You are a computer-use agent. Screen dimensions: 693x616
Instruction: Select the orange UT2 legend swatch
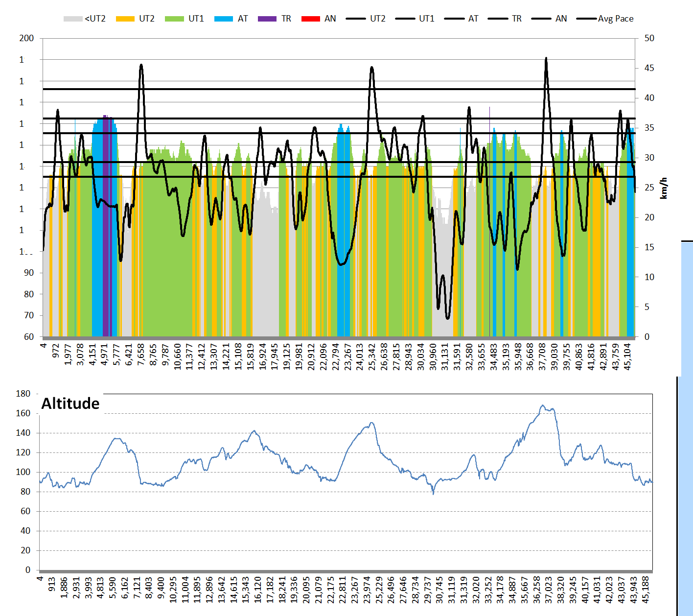click(125, 19)
